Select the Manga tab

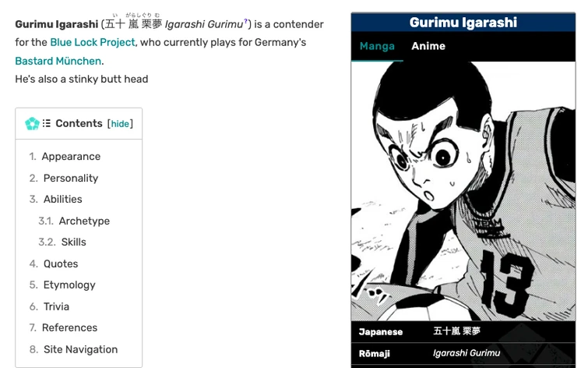point(377,46)
